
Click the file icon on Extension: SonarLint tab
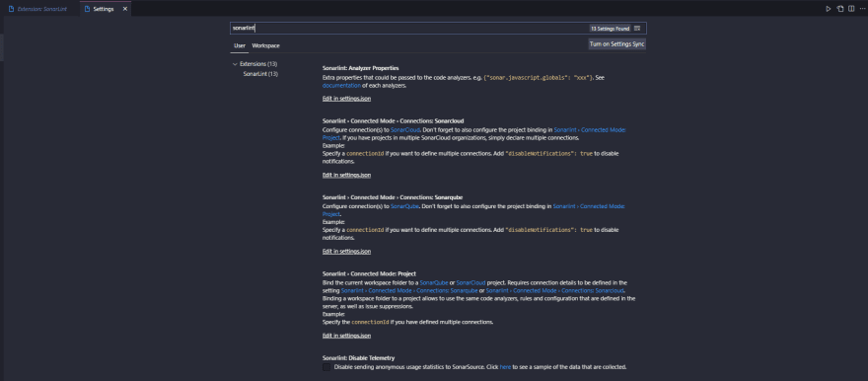pos(11,9)
